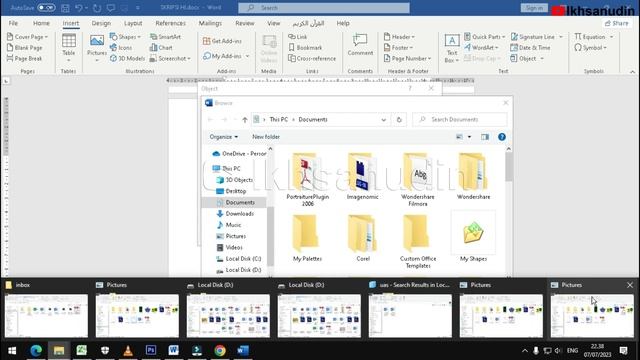Switch to the Home tab
Image resolution: width=640 pixels, height=360 pixels.
[x=41, y=23]
